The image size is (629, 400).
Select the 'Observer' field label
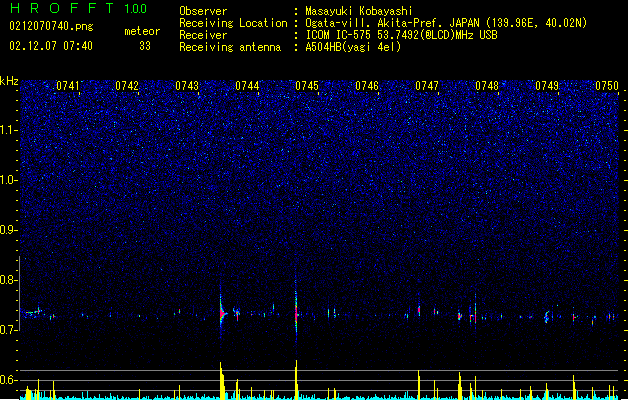click(203, 11)
